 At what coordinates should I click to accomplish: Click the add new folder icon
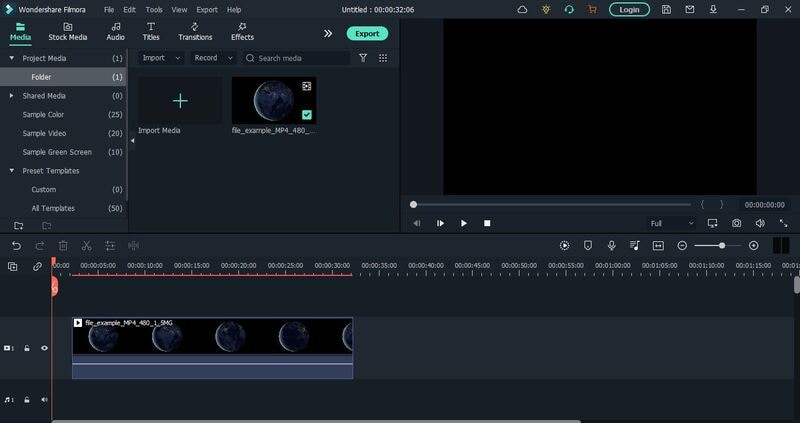tap(19, 226)
